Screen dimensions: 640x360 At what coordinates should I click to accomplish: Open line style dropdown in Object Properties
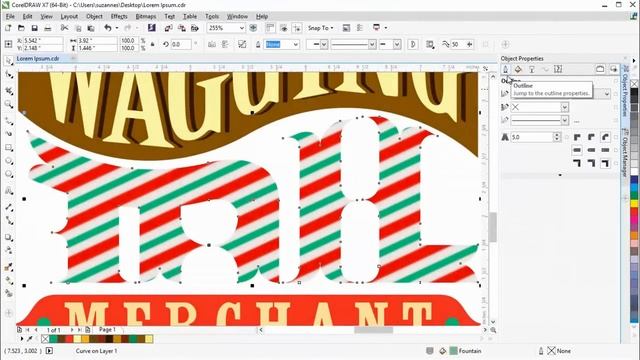pyautogui.click(x=564, y=120)
